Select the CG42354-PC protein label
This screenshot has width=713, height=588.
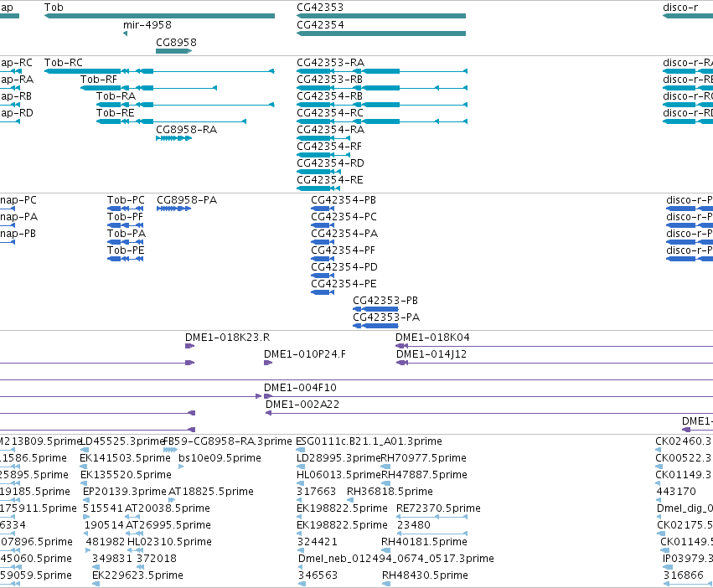tap(344, 218)
